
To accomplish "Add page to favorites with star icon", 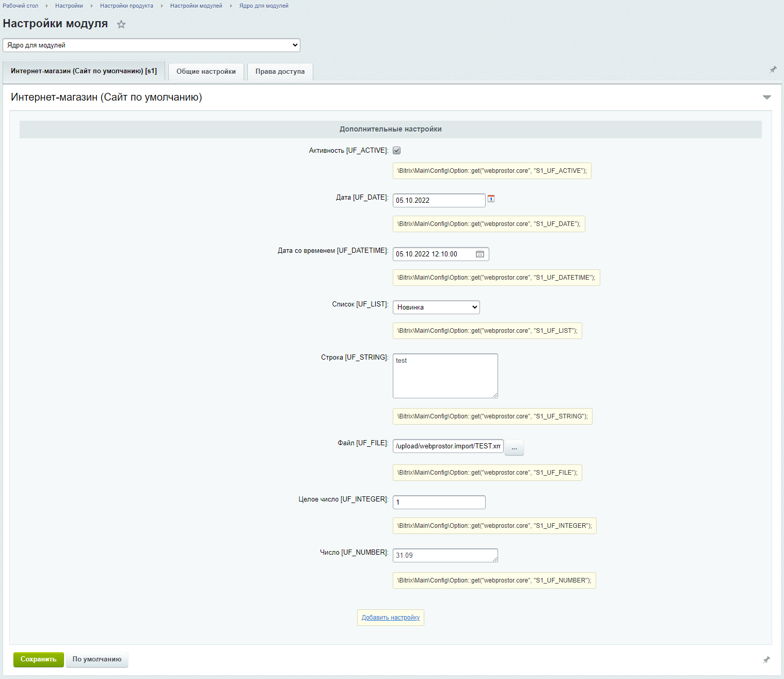I will pyautogui.click(x=121, y=24).
